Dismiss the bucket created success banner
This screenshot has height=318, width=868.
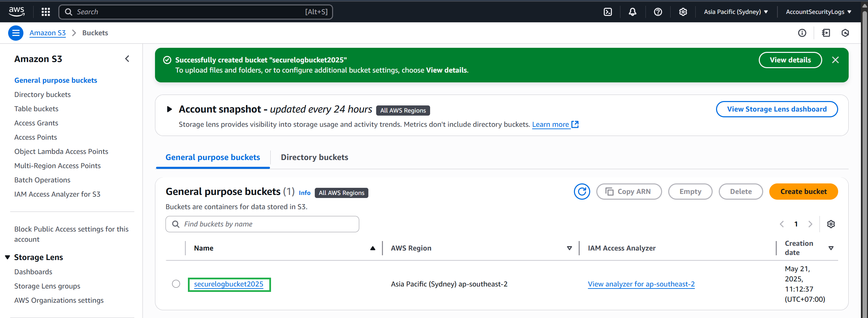835,60
